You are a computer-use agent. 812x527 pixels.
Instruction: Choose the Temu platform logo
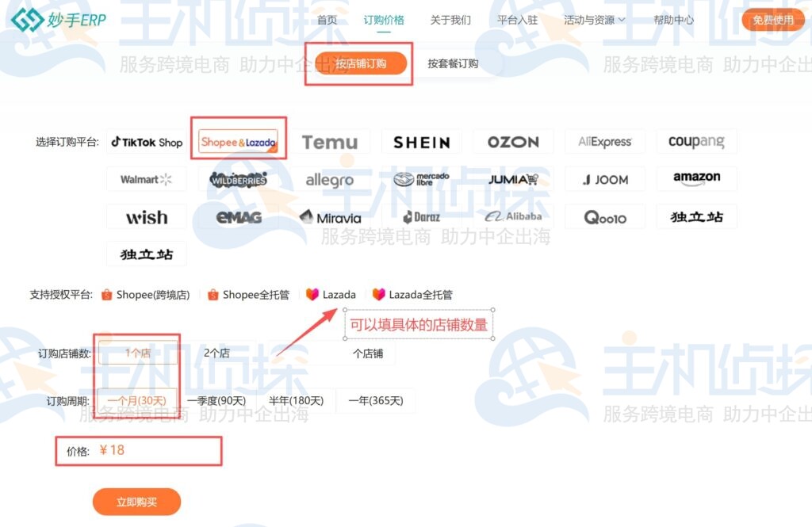click(330, 143)
